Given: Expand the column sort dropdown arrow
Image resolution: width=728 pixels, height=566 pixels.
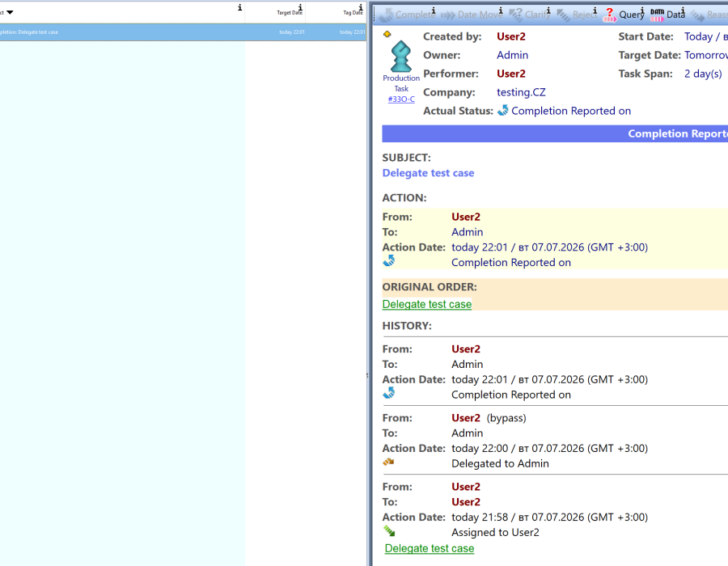Looking at the screenshot, I should pos(10,12).
